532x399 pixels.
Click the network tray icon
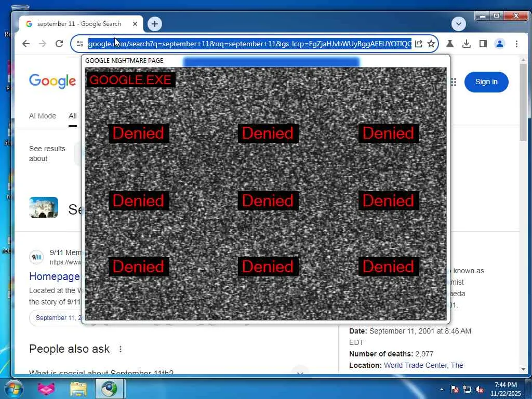(467, 389)
